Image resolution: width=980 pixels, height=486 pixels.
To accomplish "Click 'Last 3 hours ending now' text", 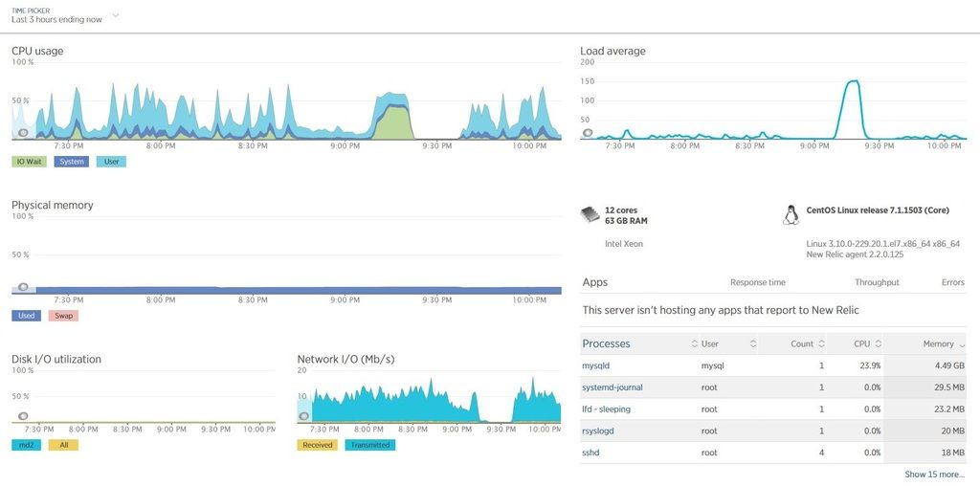I will click(x=56, y=19).
